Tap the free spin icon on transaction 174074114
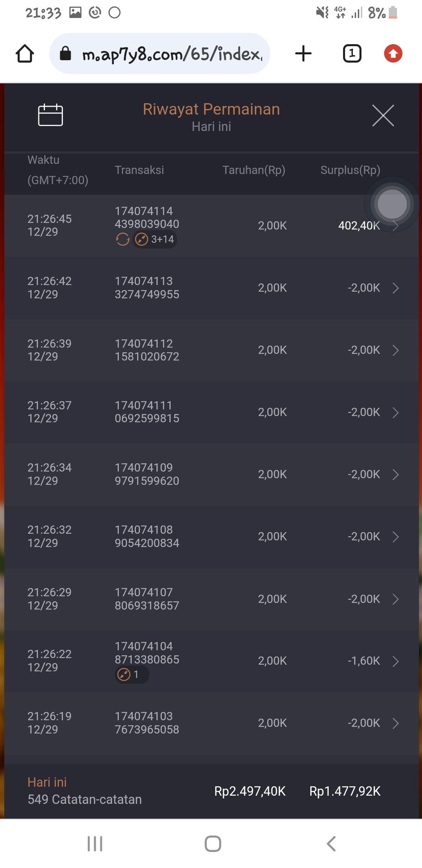The width and height of the screenshot is (422, 868). tap(123, 239)
